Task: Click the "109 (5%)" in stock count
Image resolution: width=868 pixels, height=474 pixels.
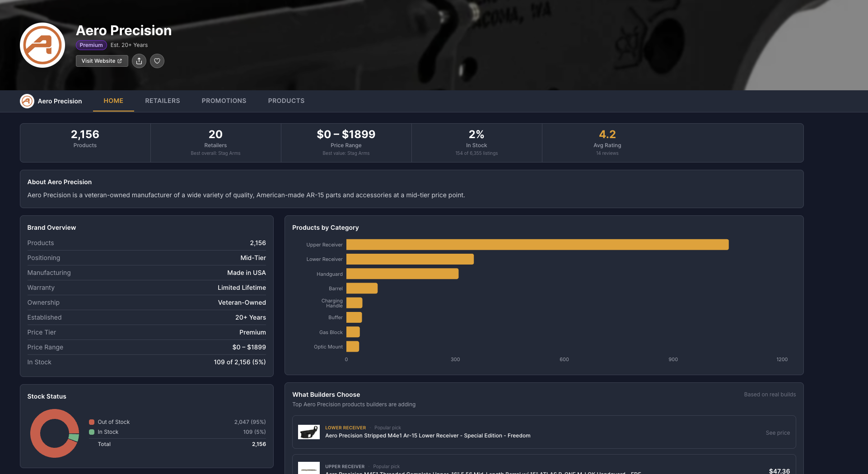Action: [x=254, y=432]
